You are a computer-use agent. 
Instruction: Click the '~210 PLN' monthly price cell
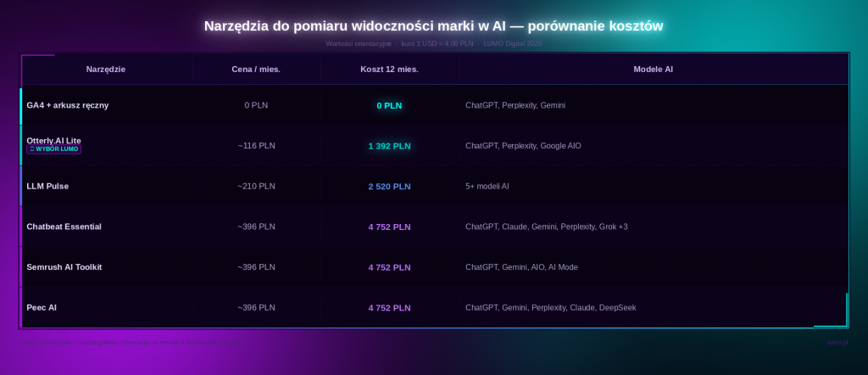(256, 186)
